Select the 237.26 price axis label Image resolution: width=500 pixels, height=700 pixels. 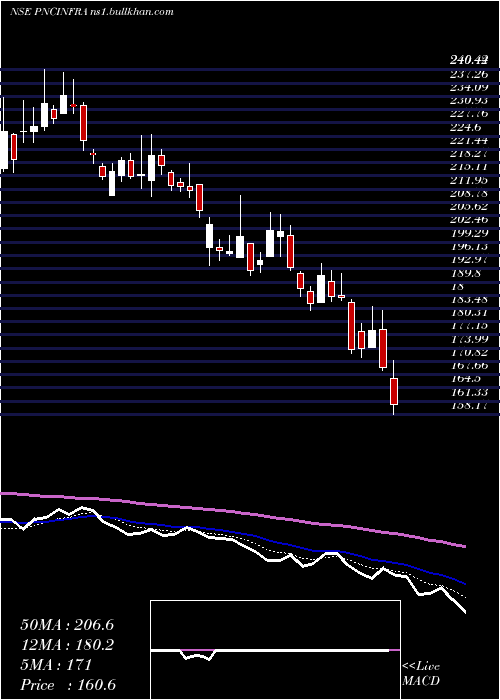click(x=468, y=73)
